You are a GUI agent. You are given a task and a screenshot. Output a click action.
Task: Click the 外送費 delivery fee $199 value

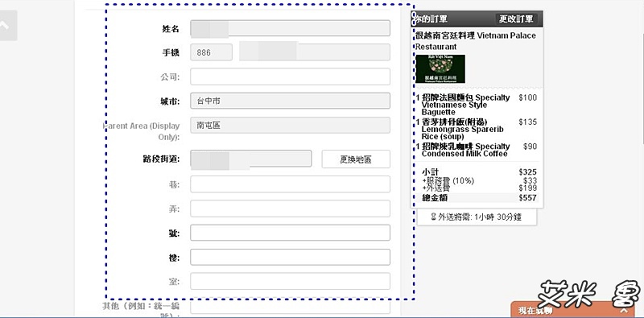click(x=528, y=188)
